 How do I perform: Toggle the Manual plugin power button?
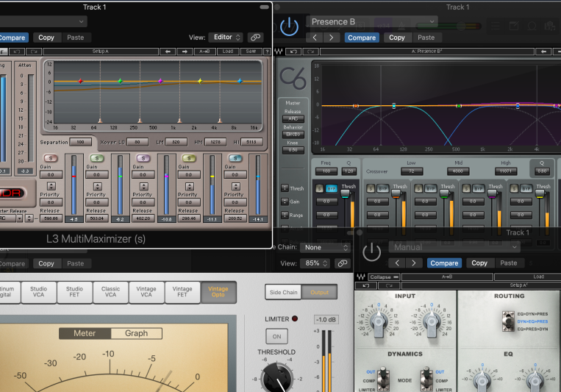(x=371, y=252)
